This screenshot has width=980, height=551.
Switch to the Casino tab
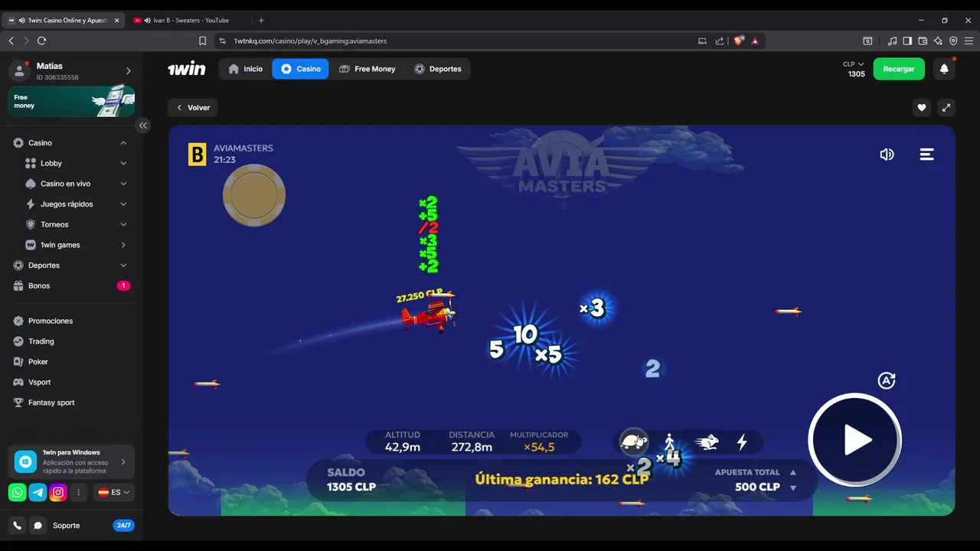(300, 69)
